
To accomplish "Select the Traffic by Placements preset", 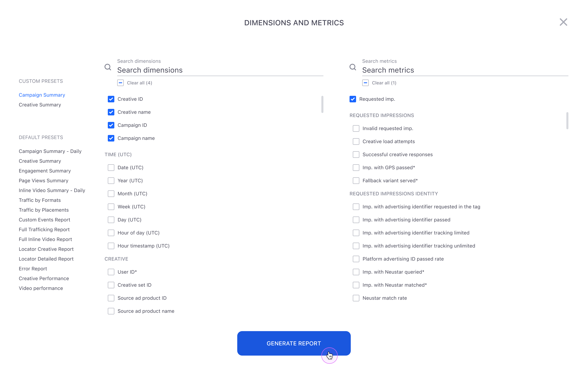I will pos(44,210).
